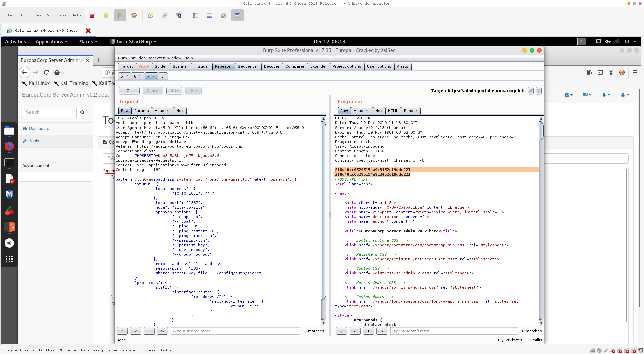Open Metasploit icon in the dock
Viewport: 644px width, 354px height.
(x=9, y=195)
